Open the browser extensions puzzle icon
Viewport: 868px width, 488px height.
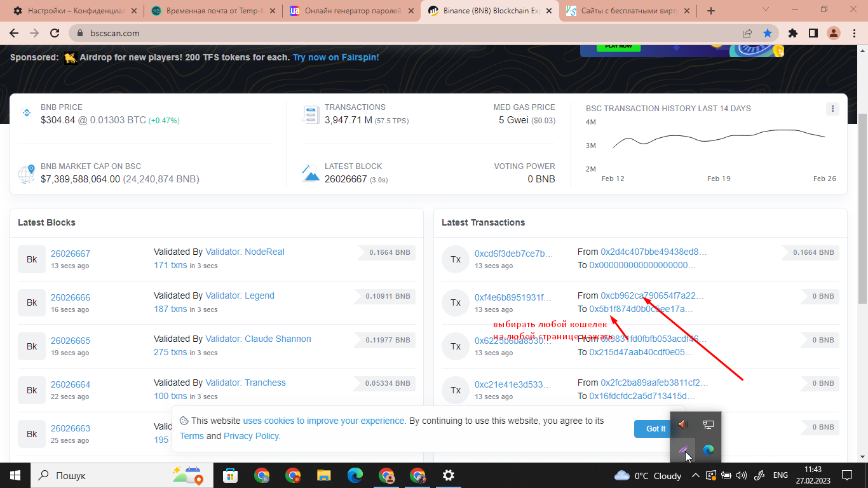tap(792, 33)
